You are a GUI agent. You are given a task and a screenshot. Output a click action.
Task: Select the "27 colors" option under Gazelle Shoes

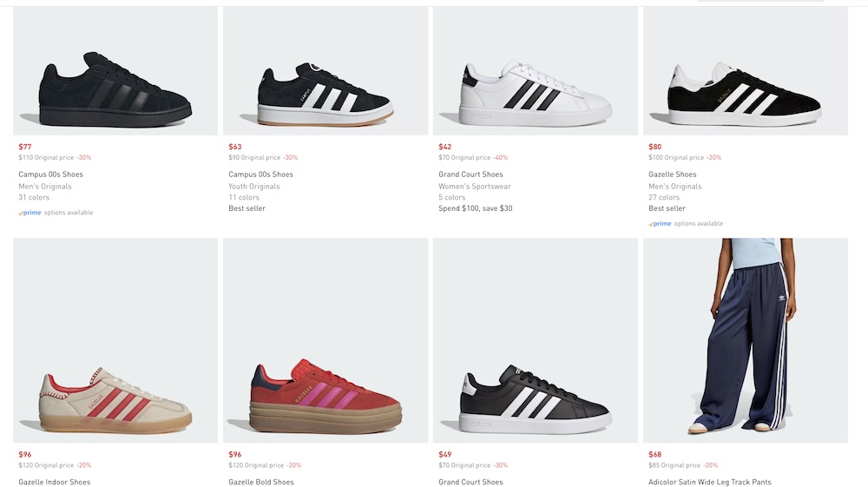pyautogui.click(x=664, y=197)
